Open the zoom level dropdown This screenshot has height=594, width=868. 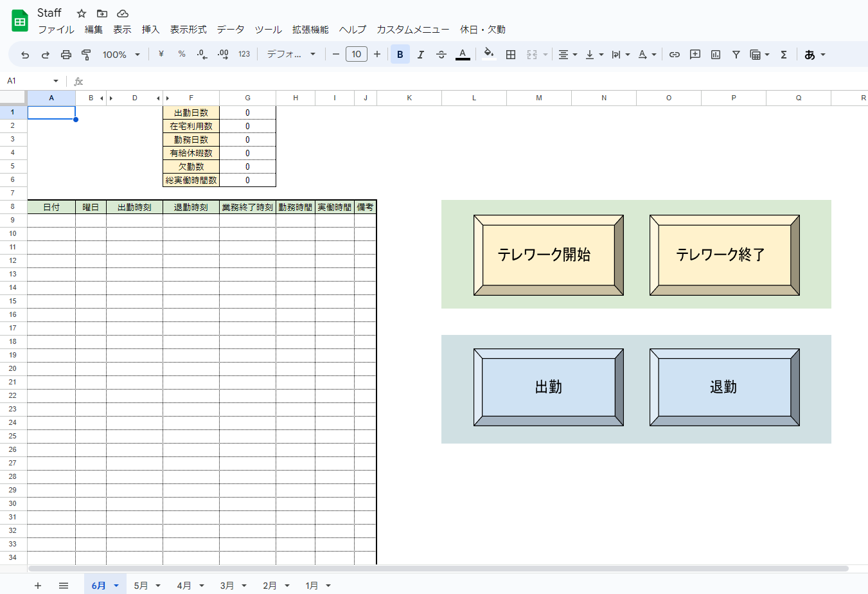point(121,54)
